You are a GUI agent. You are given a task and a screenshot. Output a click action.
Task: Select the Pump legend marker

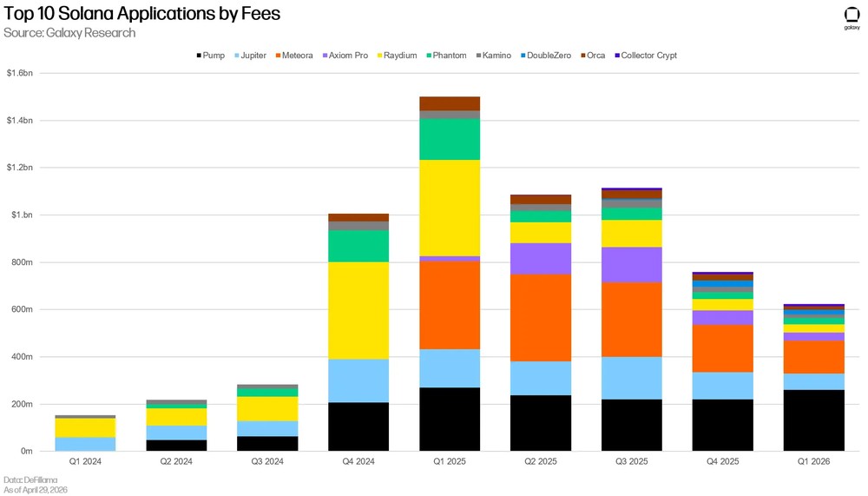click(200, 56)
